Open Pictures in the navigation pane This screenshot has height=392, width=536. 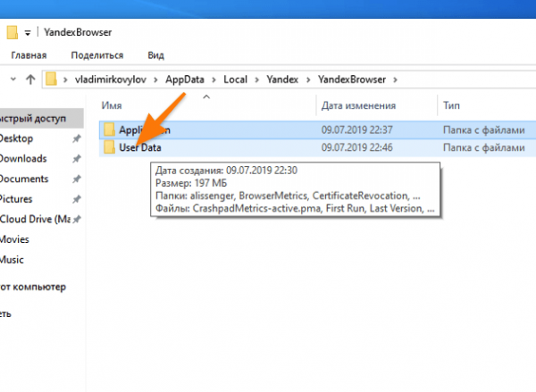16,199
